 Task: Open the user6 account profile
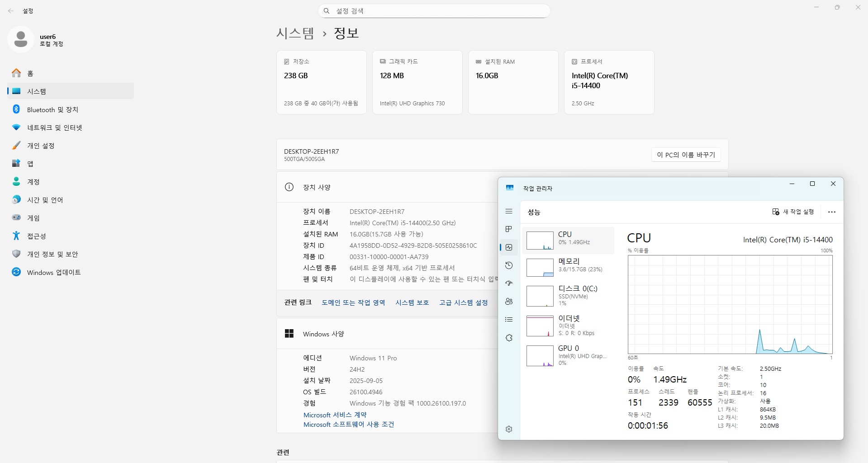(x=36, y=40)
